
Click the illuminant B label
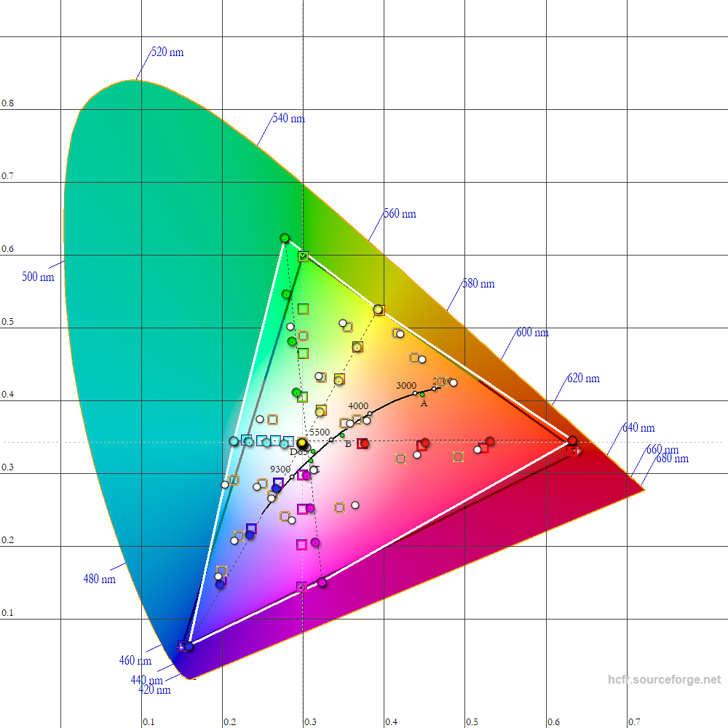click(348, 444)
